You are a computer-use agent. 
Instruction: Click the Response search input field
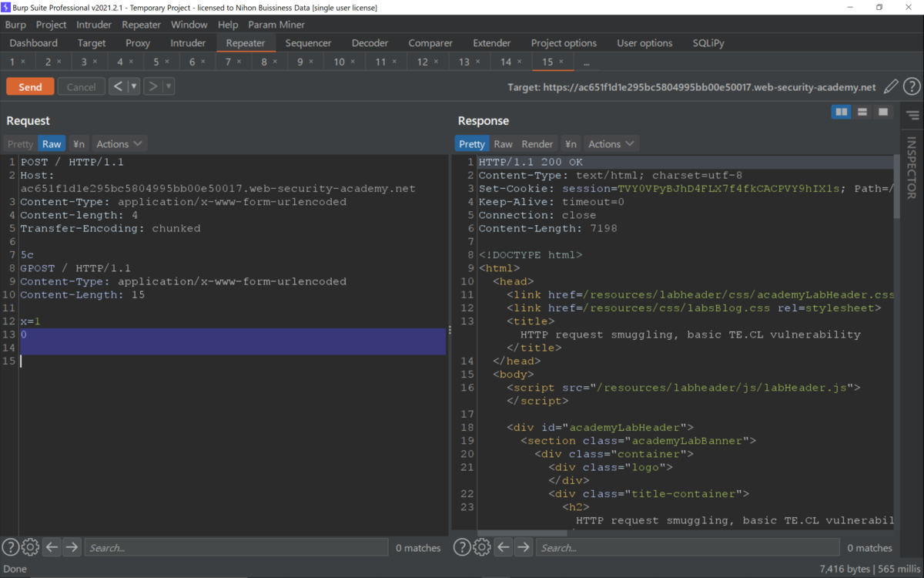688,547
